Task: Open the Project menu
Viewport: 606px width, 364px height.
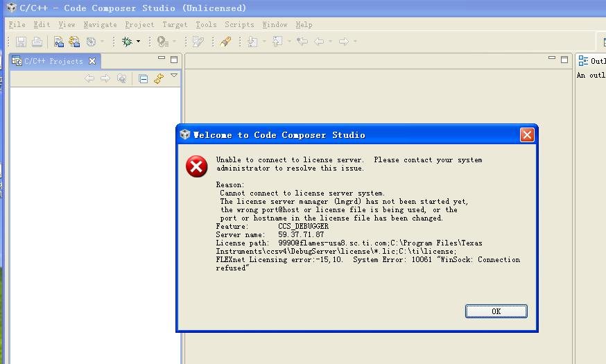Action: tap(139, 25)
